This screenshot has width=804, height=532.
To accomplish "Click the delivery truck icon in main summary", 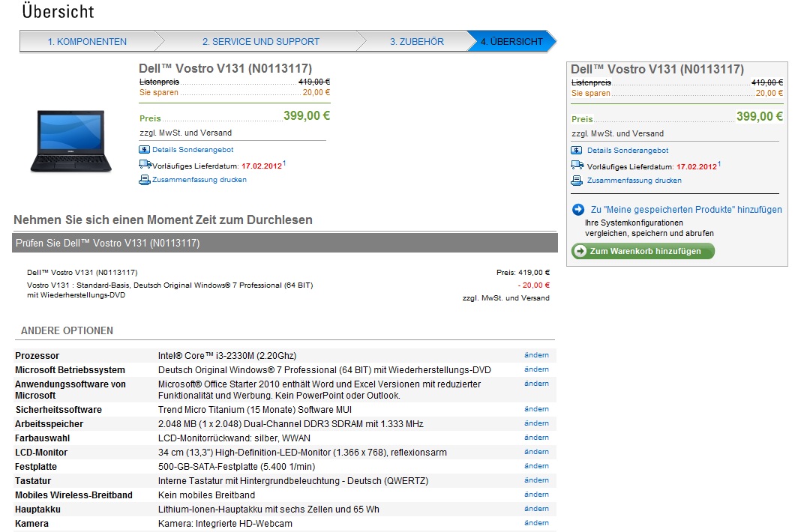I will (145, 164).
